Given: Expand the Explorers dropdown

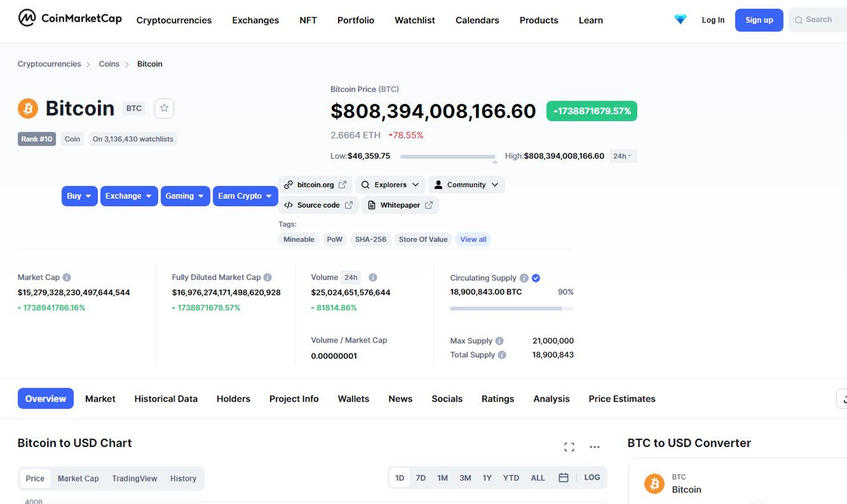Looking at the screenshot, I should pyautogui.click(x=390, y=185).
